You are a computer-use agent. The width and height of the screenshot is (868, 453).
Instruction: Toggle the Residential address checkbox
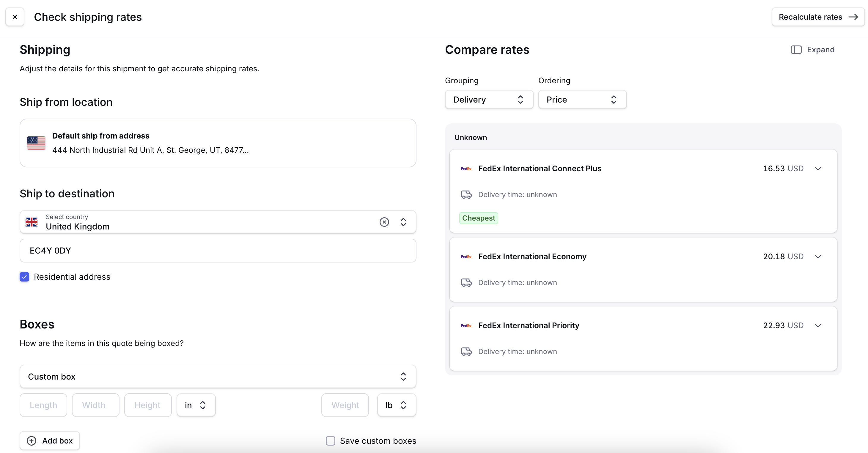pyautogui.click(x=25, y=277)
